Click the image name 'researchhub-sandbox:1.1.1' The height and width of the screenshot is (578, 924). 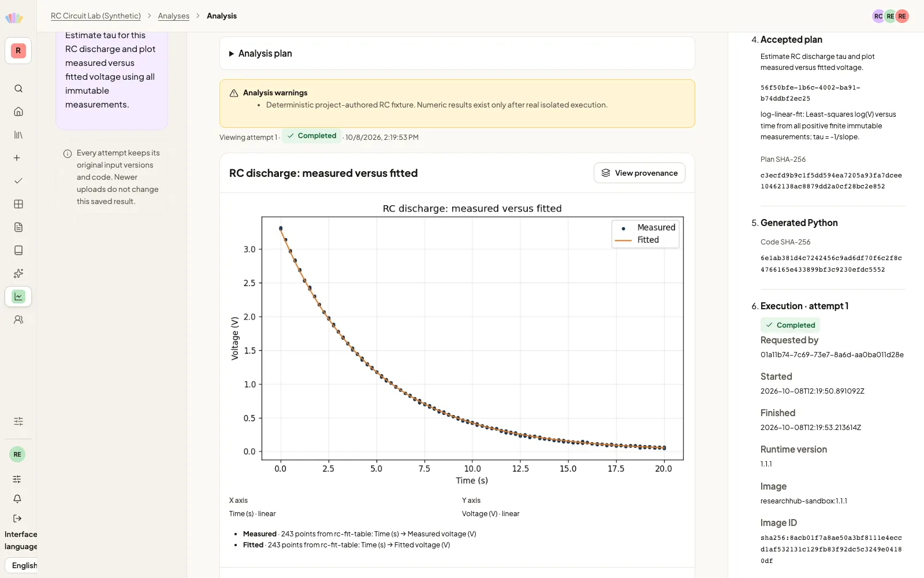(804, 501)
